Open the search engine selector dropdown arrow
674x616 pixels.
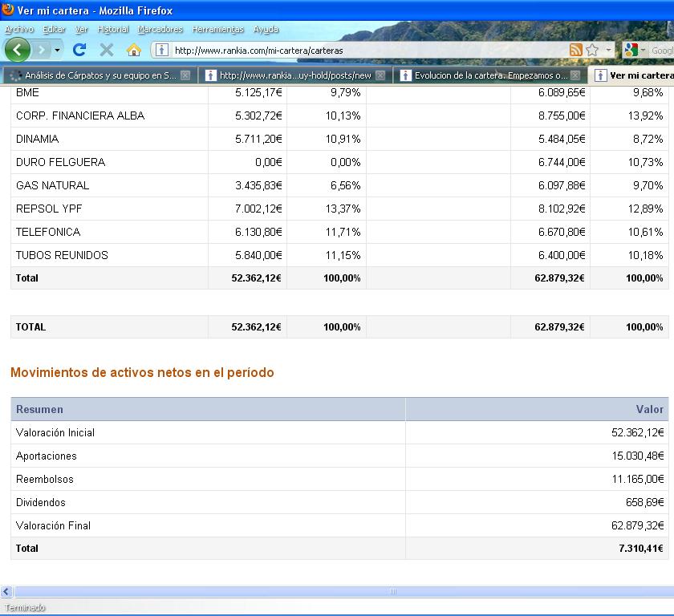click(643, 50)
